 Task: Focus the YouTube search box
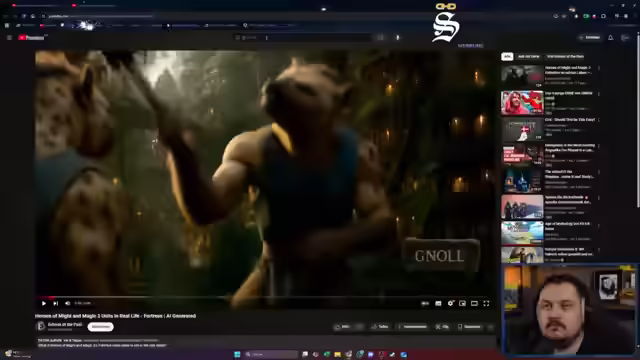(302, 38)
